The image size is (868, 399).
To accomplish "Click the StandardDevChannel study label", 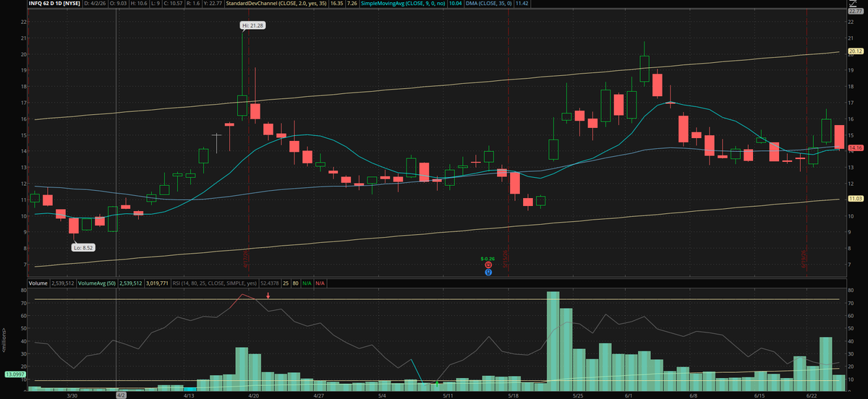I will 276,4.
